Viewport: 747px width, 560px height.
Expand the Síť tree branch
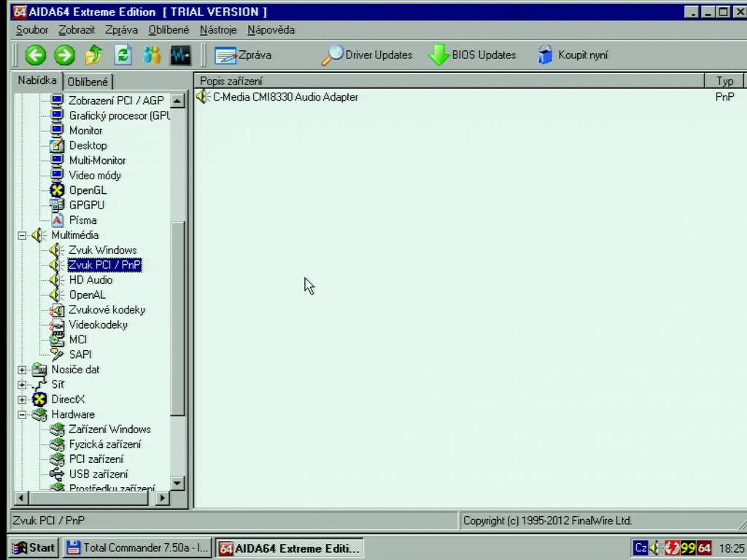(x=22, y=384)
